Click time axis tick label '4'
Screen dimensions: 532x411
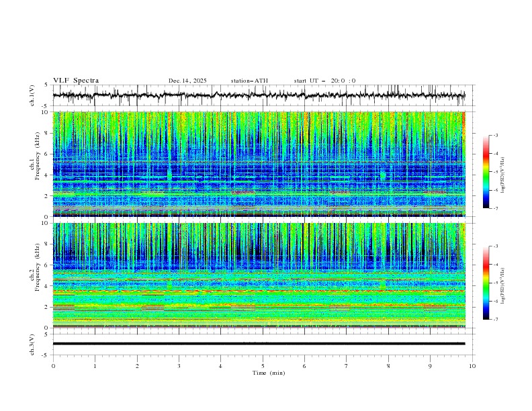tap(221, 366)
